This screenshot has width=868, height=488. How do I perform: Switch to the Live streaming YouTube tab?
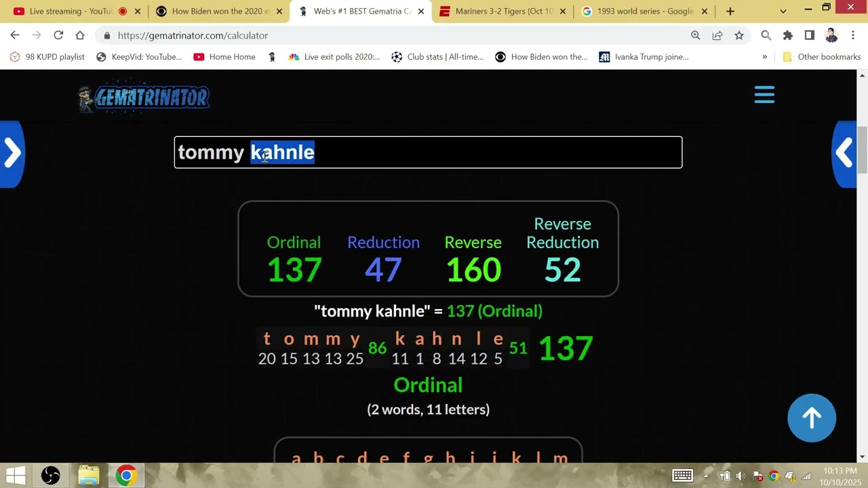pos(71,12)
